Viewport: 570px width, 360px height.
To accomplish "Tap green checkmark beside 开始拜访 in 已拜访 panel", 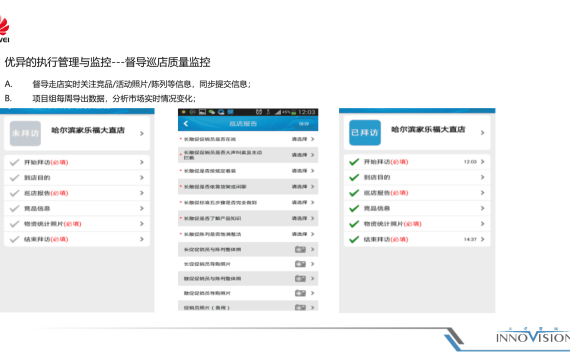I will tap(354, 162).
